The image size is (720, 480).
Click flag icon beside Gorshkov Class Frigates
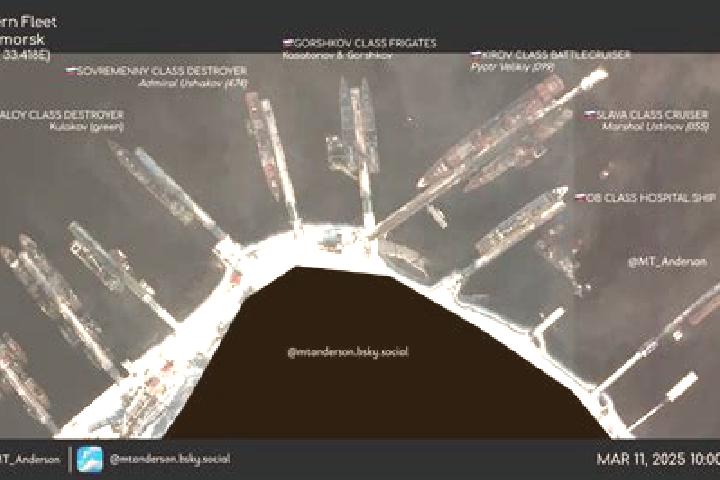click(288, 43)
